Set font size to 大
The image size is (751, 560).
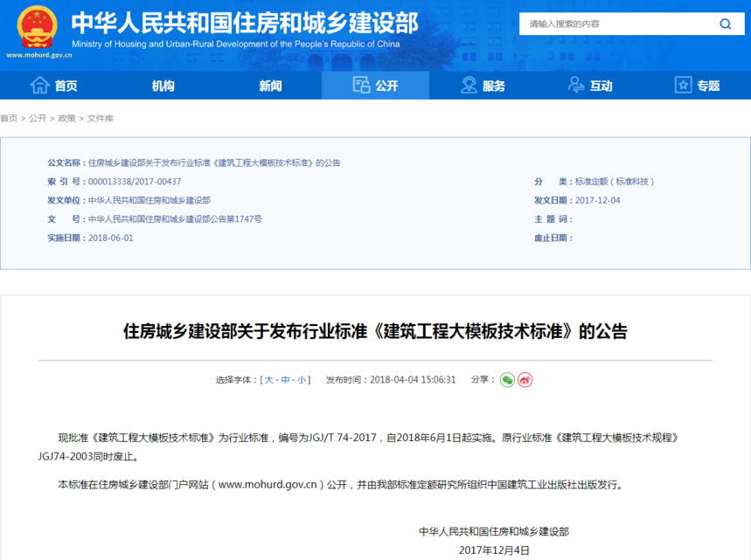[268, 380]
